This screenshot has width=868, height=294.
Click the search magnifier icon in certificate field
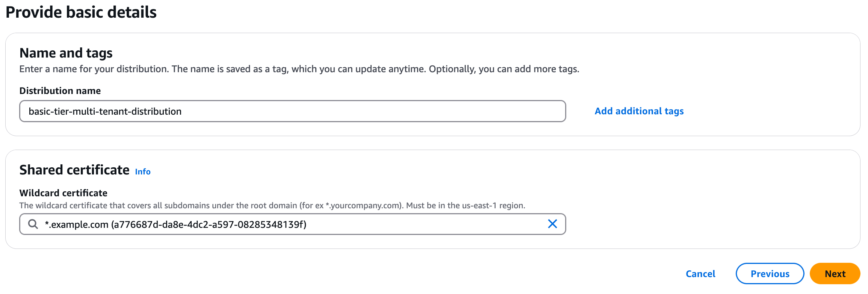pos(33,224)
